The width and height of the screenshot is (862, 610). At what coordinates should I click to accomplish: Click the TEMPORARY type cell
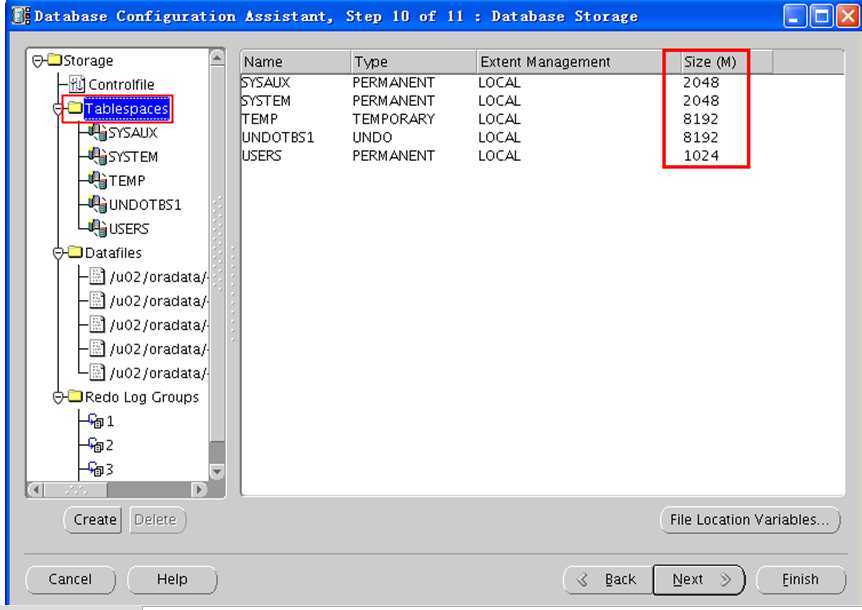tap(394, 119)
